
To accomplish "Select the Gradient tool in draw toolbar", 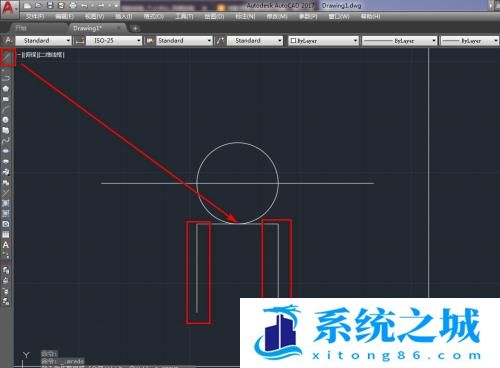I will pos(6,214).
